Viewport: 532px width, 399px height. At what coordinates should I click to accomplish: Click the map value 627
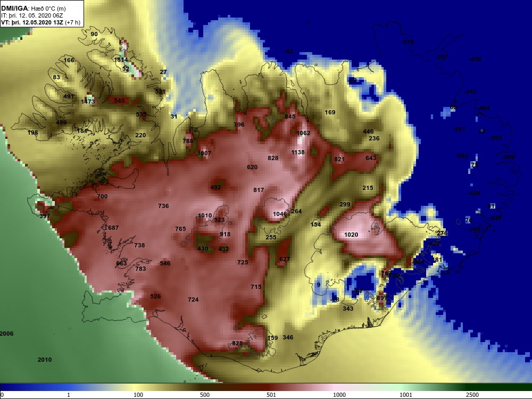coord(285,259)
